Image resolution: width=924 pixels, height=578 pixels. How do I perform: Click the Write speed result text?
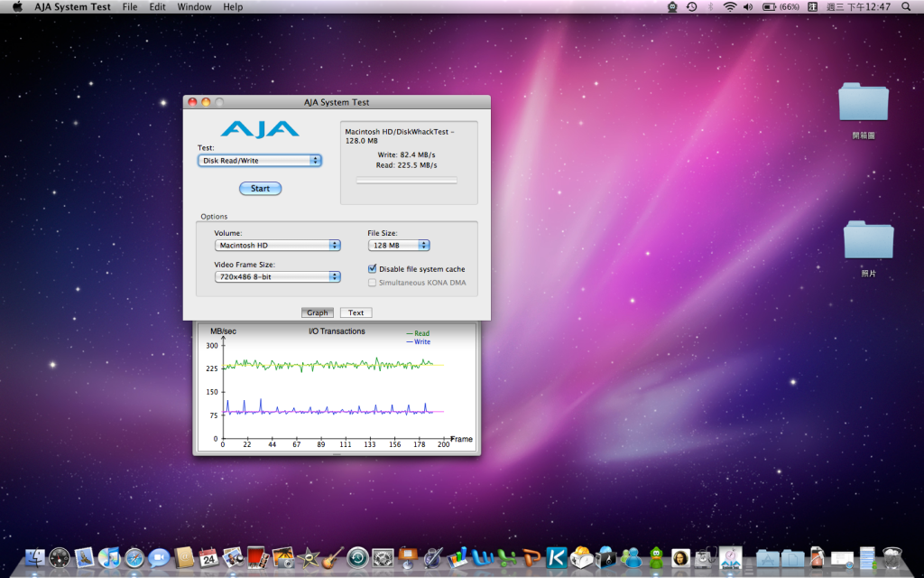[407, 154]
